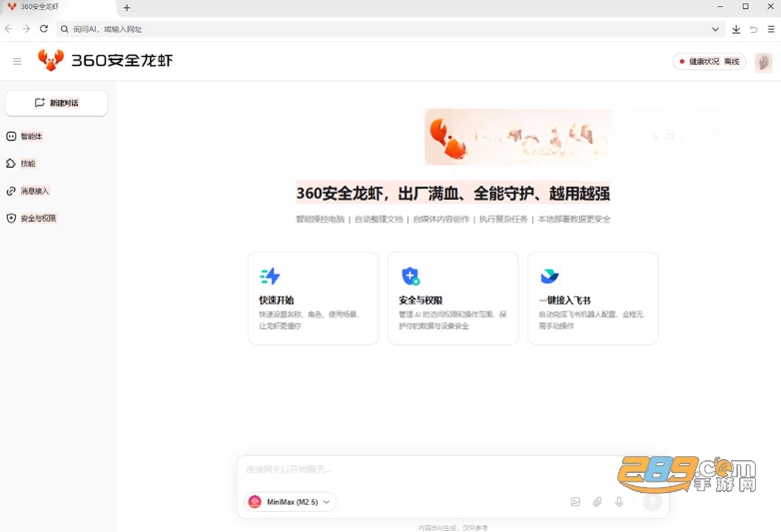Click the 360安全龙虾 lobster logo
The height and width of the screenshot is (532, 781).
[x=51, y=60]
